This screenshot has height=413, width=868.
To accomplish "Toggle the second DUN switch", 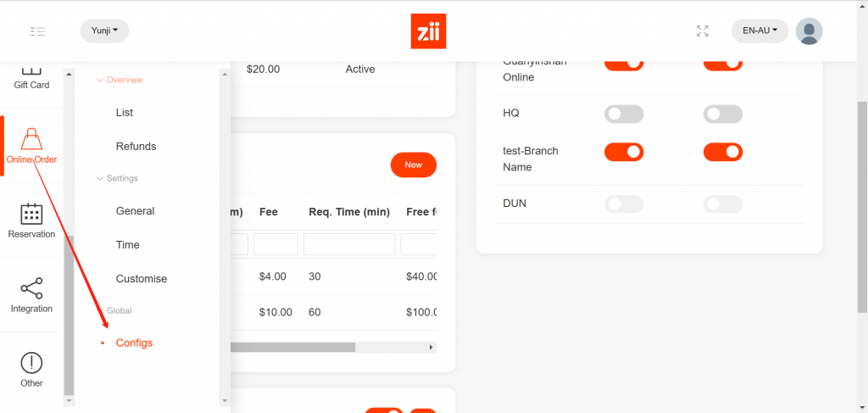I will [x=723, y=204].
